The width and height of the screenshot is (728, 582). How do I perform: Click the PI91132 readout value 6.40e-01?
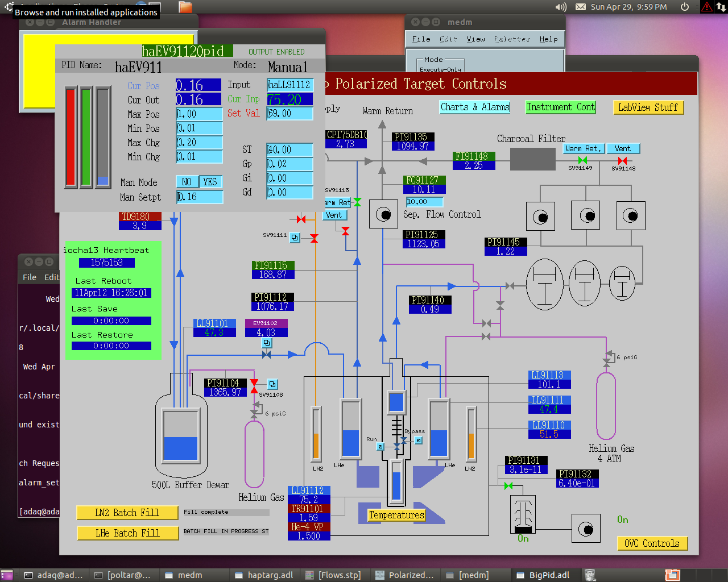coord(577,483)
